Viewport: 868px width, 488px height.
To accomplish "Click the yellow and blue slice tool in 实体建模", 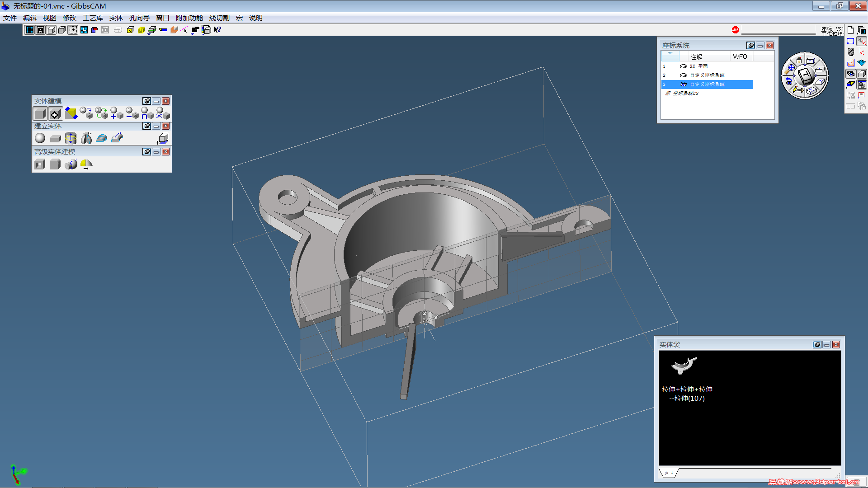I will coord(71,113).
